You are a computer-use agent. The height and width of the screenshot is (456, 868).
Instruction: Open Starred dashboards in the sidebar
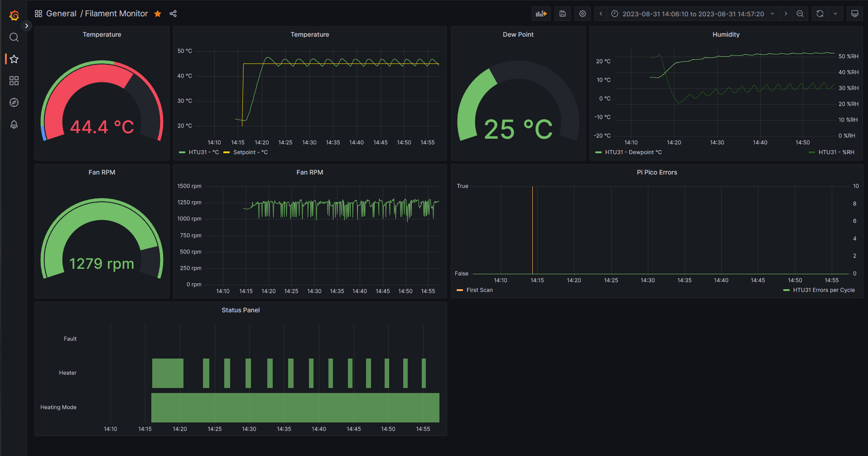14,59
